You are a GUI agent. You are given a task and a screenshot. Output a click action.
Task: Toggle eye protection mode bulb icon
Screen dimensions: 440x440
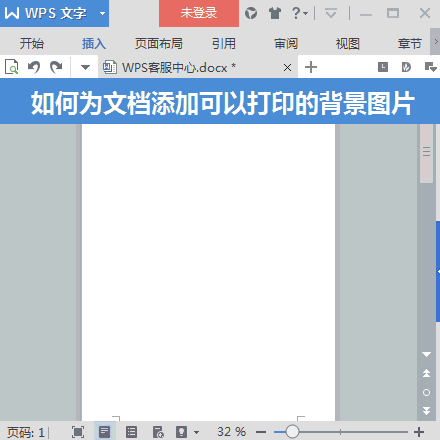[x=181, y=432]
